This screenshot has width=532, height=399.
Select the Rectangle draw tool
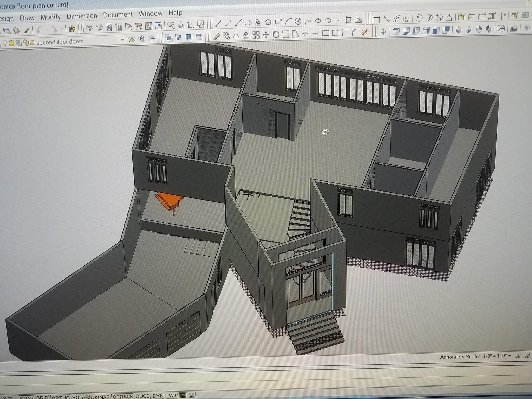(x=278, y=22)
